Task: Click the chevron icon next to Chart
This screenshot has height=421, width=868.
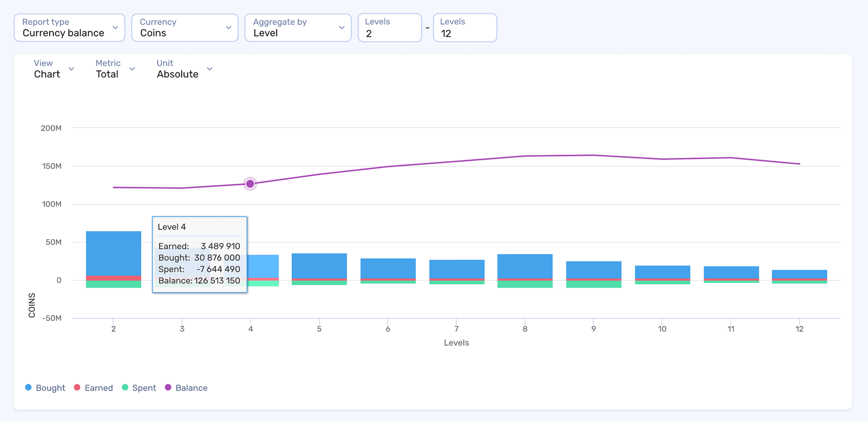Action: pyautogui.click(x=71, y=69)
